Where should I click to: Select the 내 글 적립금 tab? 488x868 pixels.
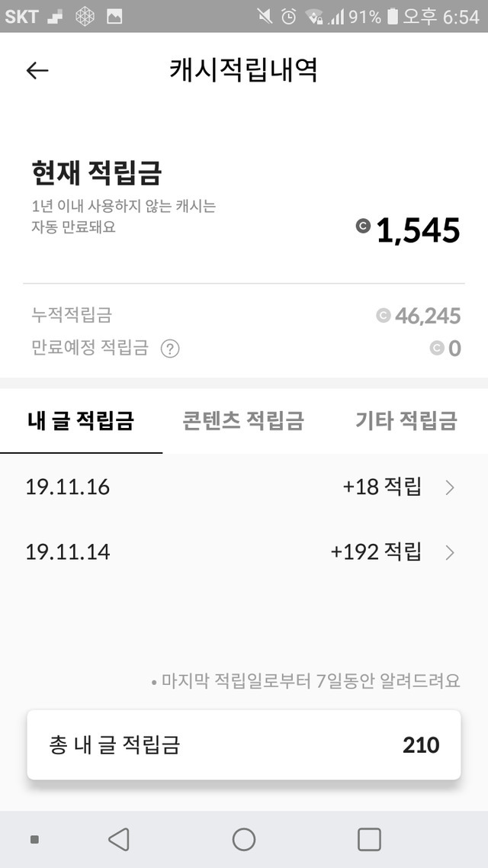coord(81,420)
